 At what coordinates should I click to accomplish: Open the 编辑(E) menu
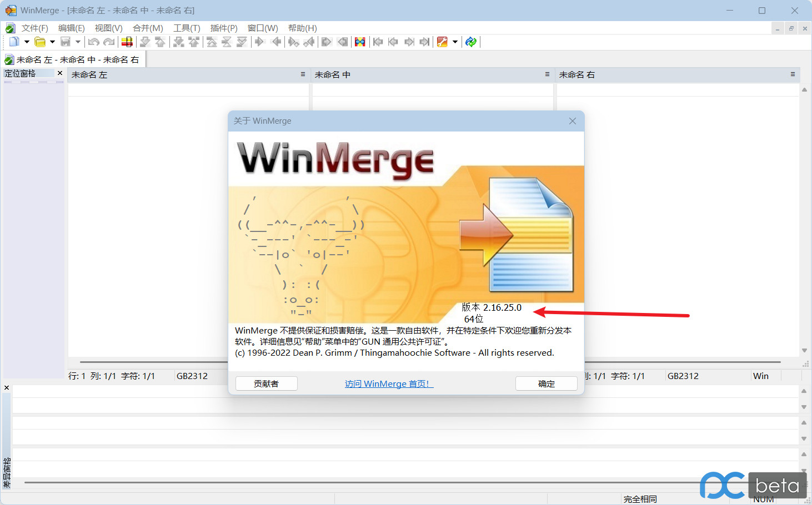pos(71,28)
